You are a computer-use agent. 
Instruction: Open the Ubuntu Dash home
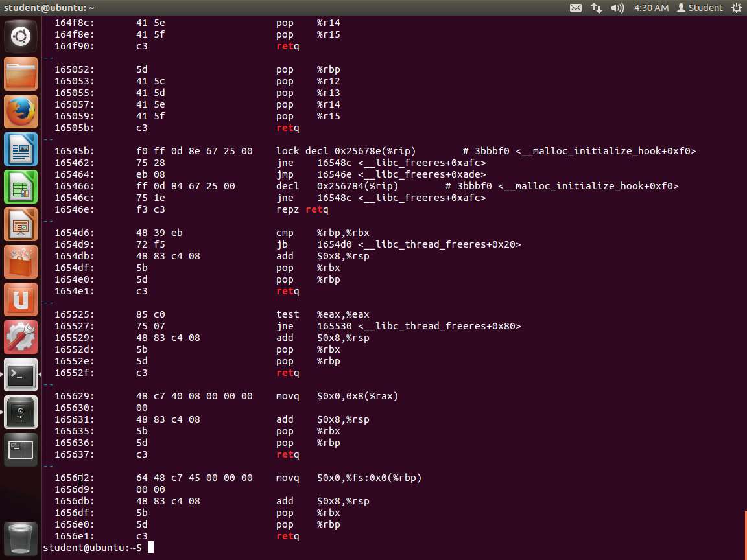pos(21,36)
